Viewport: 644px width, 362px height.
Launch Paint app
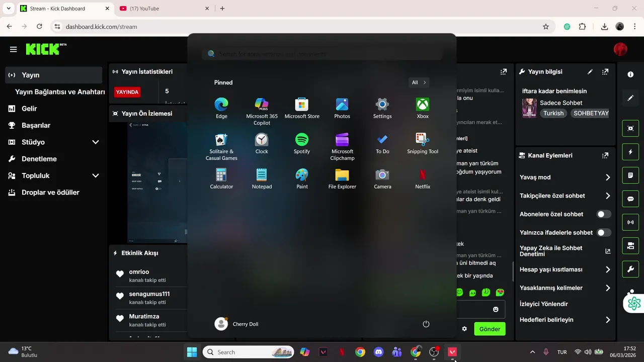tap(302, 179)
